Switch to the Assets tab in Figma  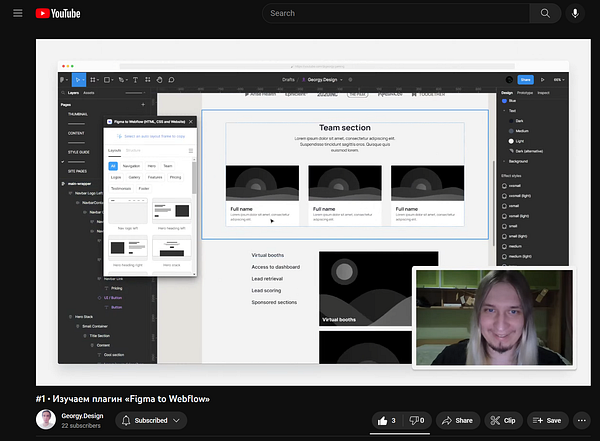coord(89,92)
